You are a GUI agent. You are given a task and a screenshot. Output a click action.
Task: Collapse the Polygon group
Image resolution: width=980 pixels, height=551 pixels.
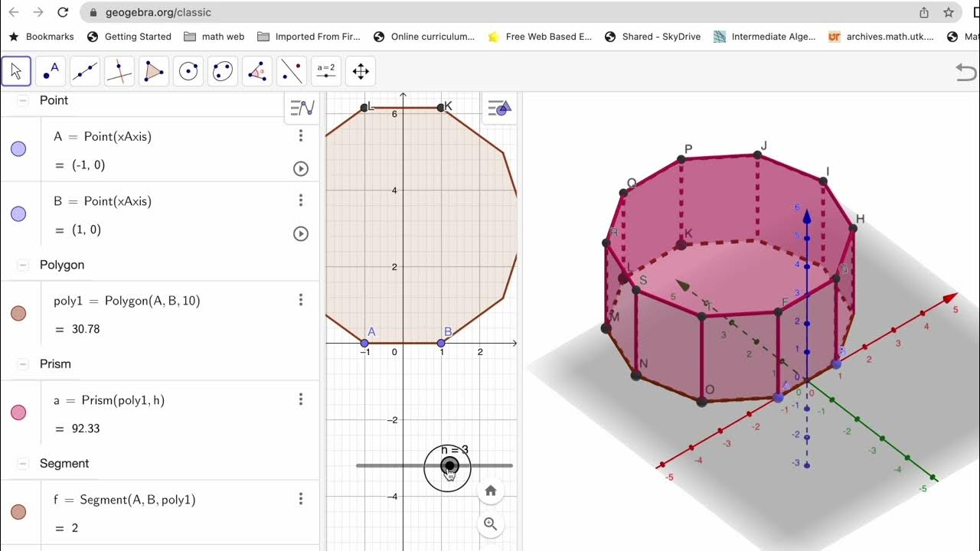[x=22, y=265]
